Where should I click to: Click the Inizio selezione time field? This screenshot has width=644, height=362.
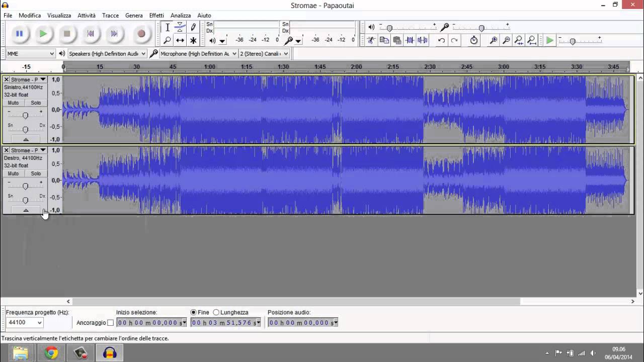pos(151,323)
